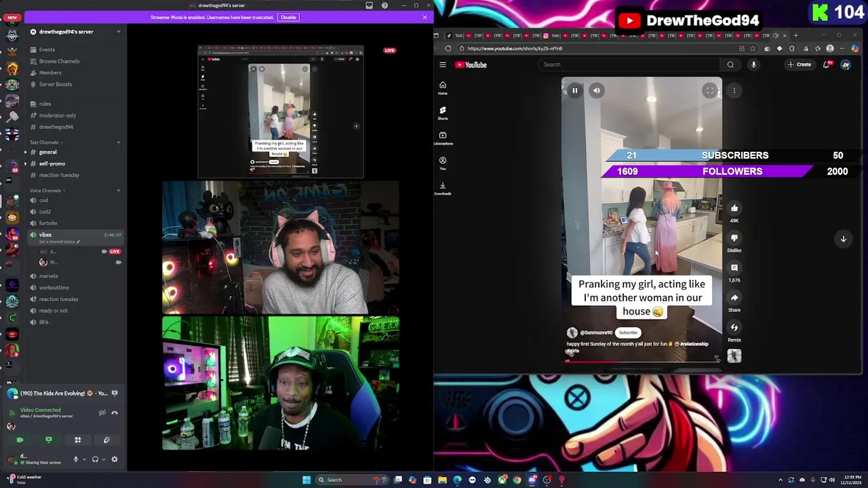Stop screen sharing in Discord panel
The image size is (868, 488).
(49, 440)
